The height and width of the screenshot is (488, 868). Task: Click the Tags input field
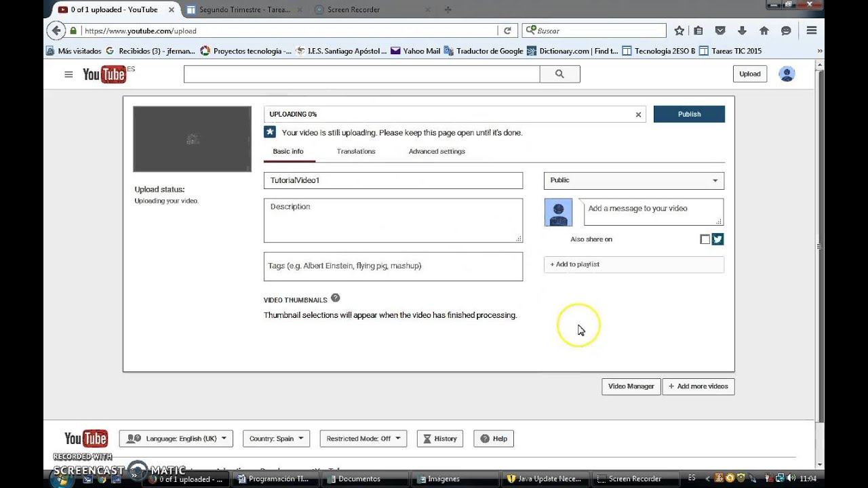(393, 266)
